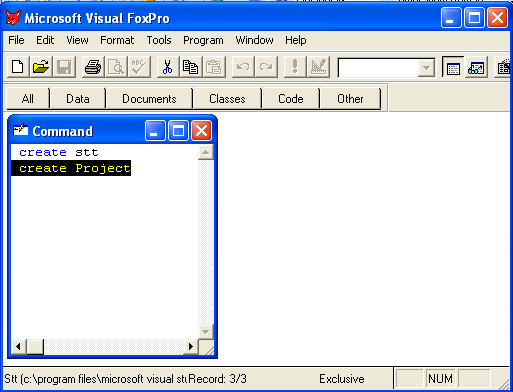Switch to the Documents tab
The image size is (513, 392).
[x=149, y=99]
